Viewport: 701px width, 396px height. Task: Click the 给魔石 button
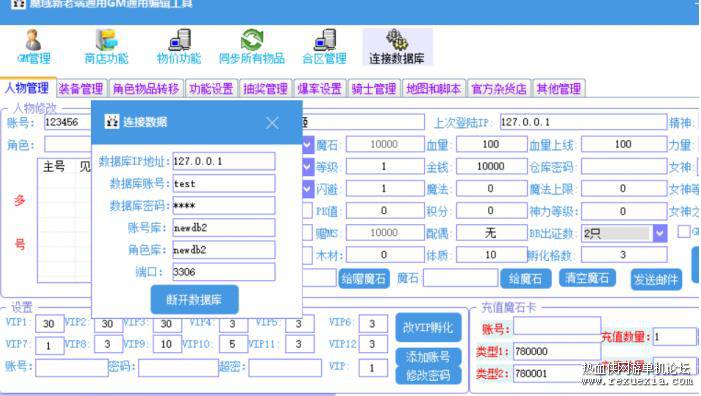(x=525, y=279)
